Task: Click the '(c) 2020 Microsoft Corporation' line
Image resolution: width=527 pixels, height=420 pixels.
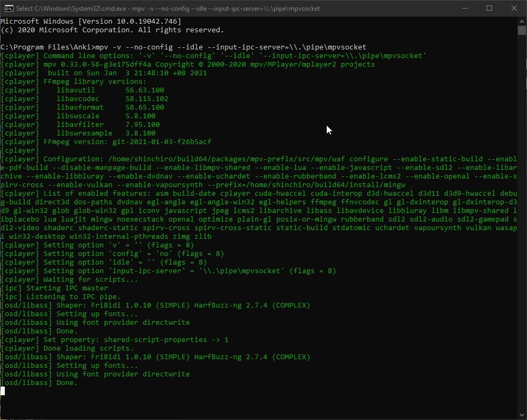Action: pyautogui.click(x=113, y=30)
